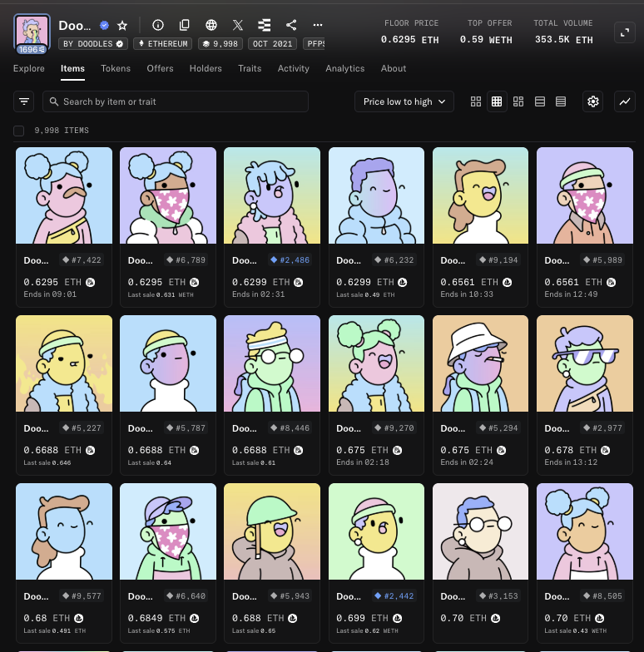Viewport: 644px width, 652px height.
Task: Open the settings gear
Action: [x=592, y=101]
